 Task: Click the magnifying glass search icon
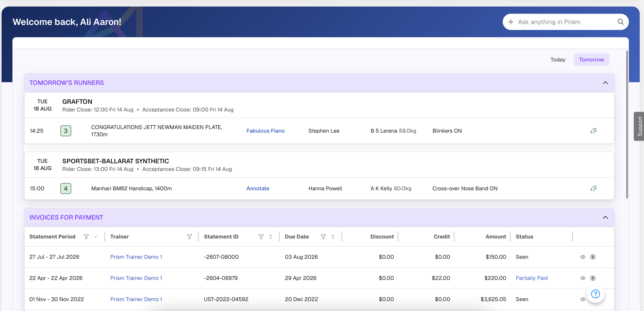(621, 22)
